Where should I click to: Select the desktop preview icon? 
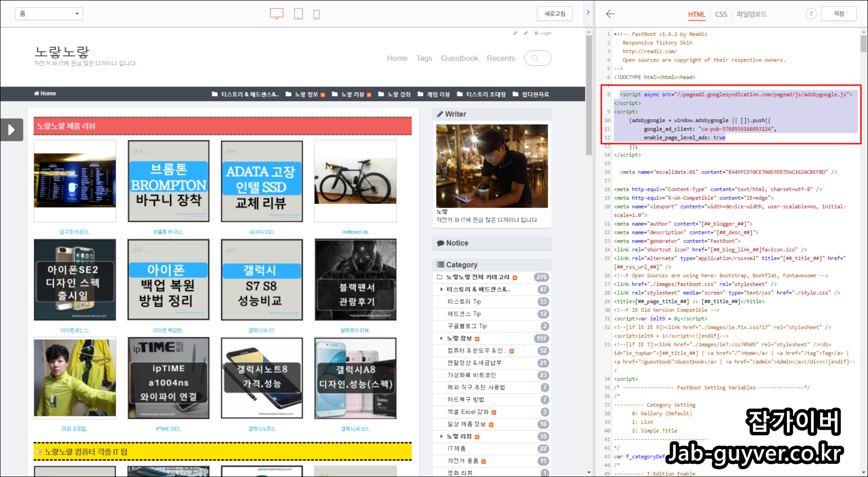[277, 14]
